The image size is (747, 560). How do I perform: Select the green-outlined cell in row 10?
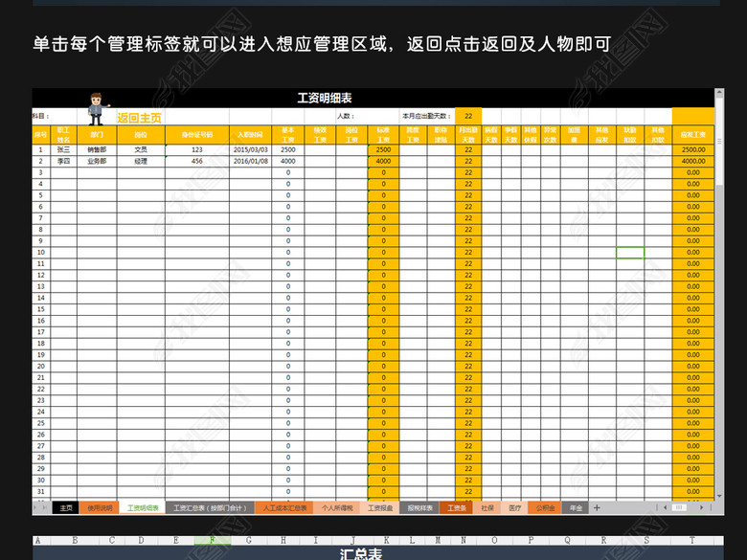coord(630,253)
